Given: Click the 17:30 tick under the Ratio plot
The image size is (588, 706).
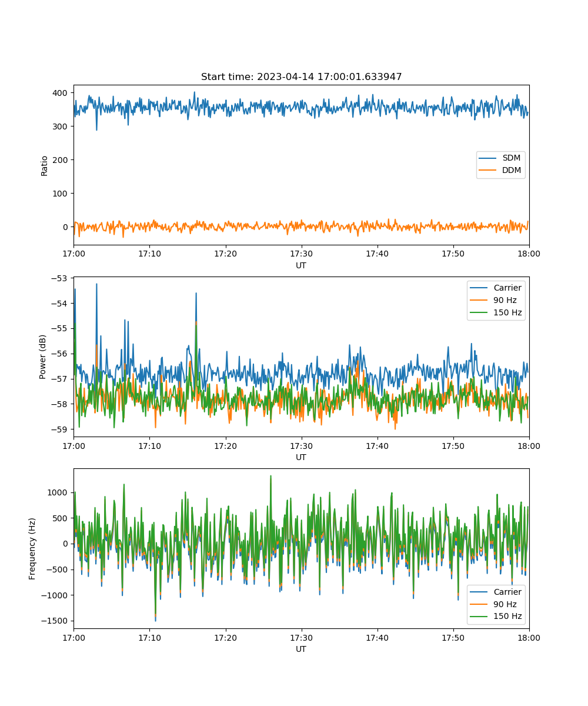Looking at the screenshot, I should (301, 254).
